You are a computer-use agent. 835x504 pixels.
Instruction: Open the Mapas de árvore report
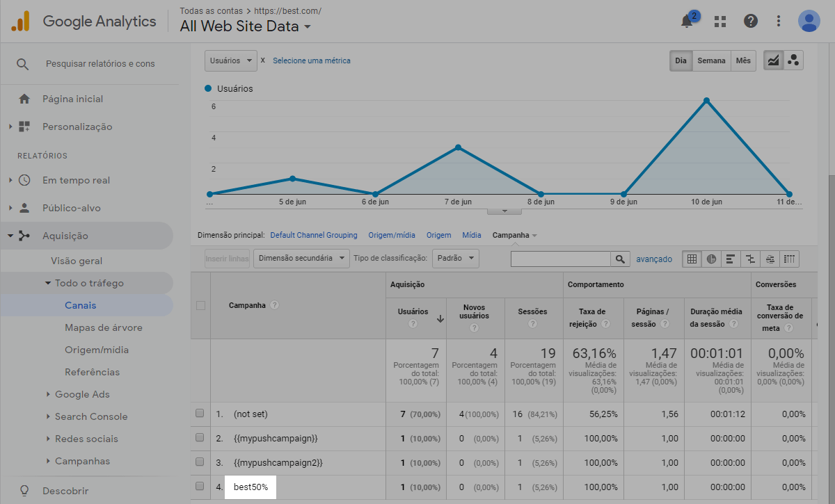(x=104, y=327)
